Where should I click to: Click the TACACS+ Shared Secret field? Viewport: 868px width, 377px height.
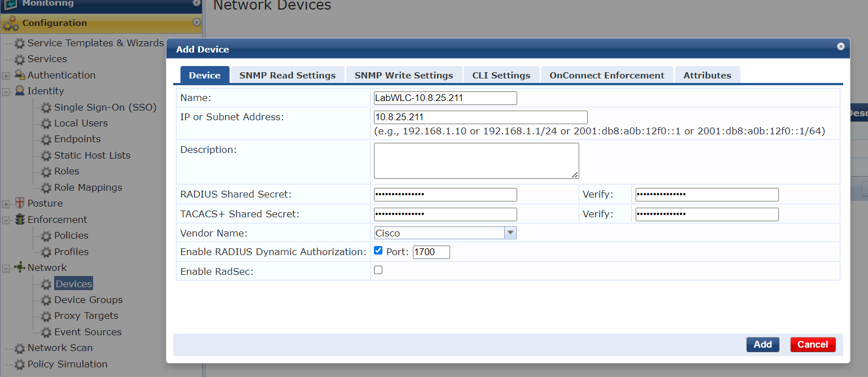coord(445,214)
